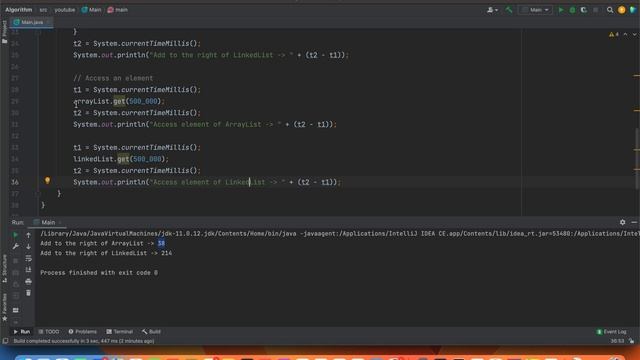Image resolution: width=640 pixels, height=360 pixels.
Task: Click the build completed status message
Action: [x=84, y=341]
